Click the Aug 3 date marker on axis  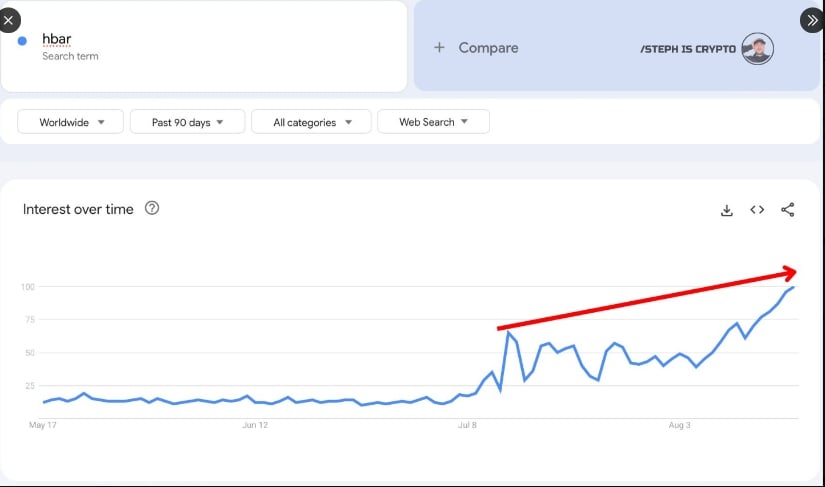tap(679, 425)
